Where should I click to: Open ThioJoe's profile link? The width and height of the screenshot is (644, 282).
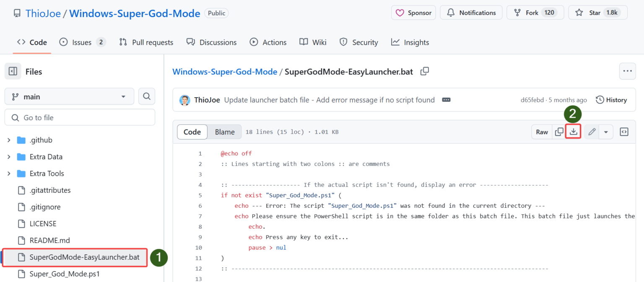(43, 13)
